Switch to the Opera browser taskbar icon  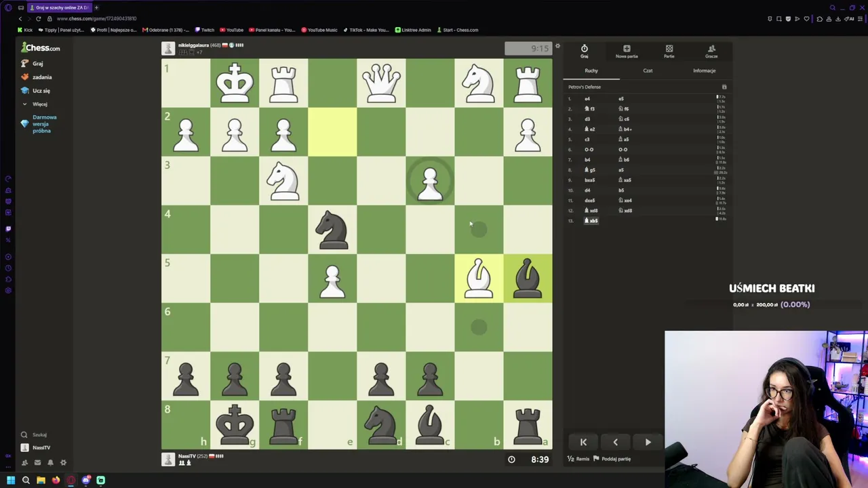coord(71,481)
